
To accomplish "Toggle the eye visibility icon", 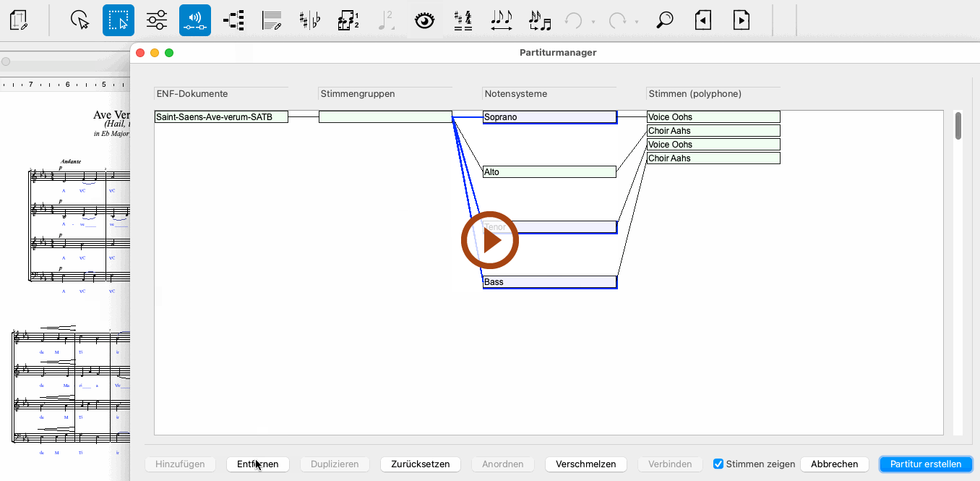I will pyautogui.click(x=425, y=20).
